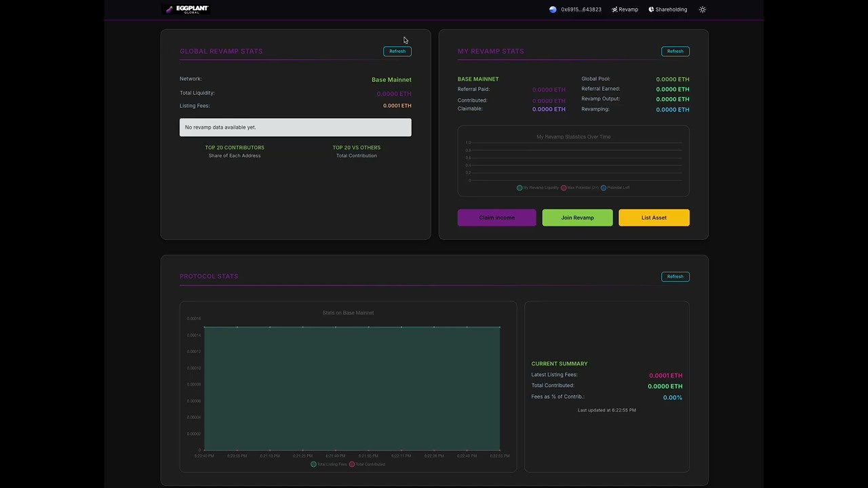Toggle Total Listing Fees legend series

[x=328, y=464]
